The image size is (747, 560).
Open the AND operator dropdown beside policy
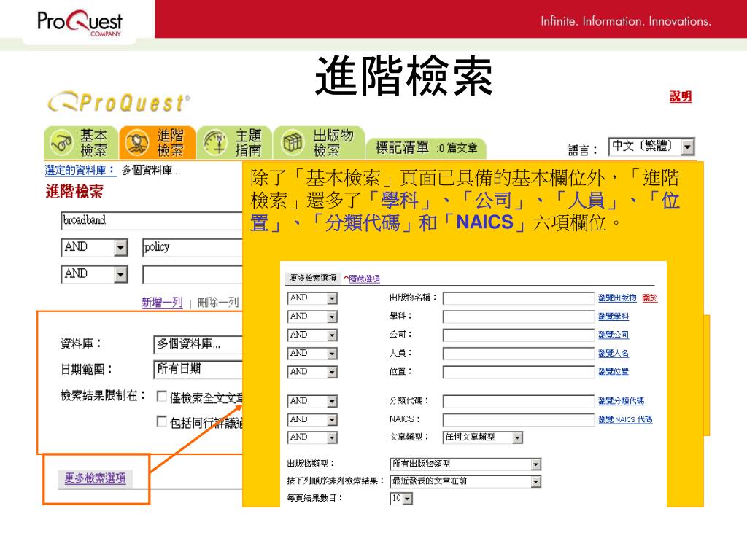point(94,247)
